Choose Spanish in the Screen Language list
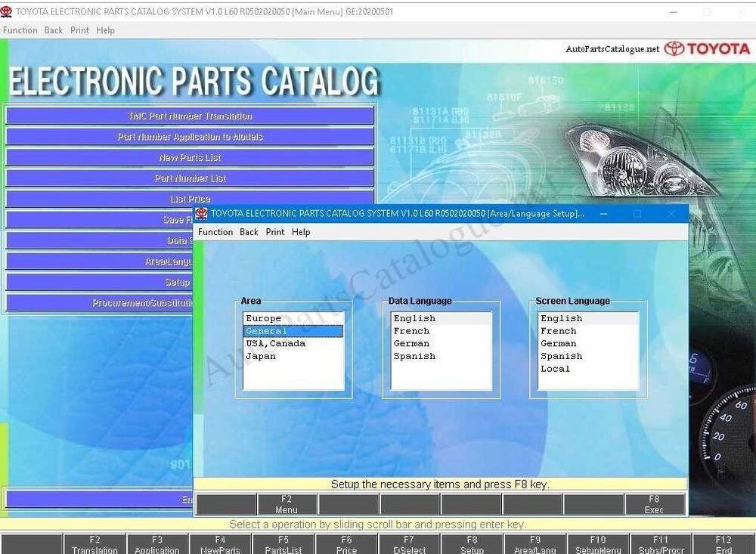756x554 pixels. 561,357
